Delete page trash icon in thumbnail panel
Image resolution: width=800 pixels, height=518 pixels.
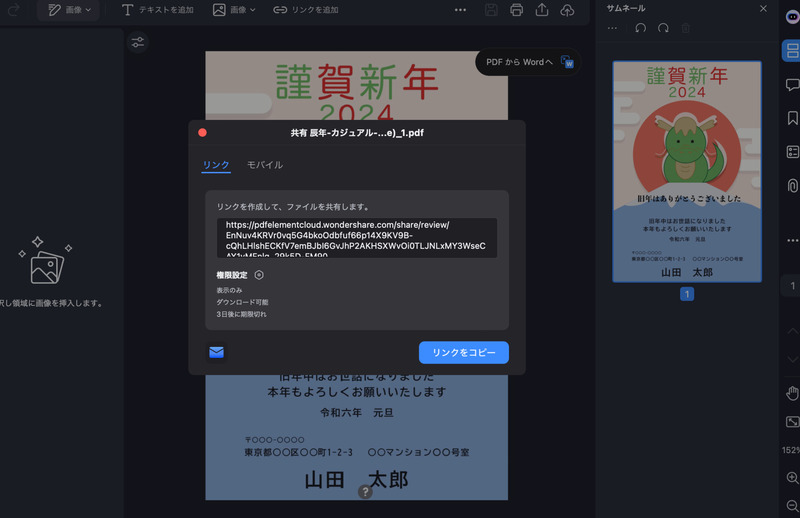click(686, 28)
